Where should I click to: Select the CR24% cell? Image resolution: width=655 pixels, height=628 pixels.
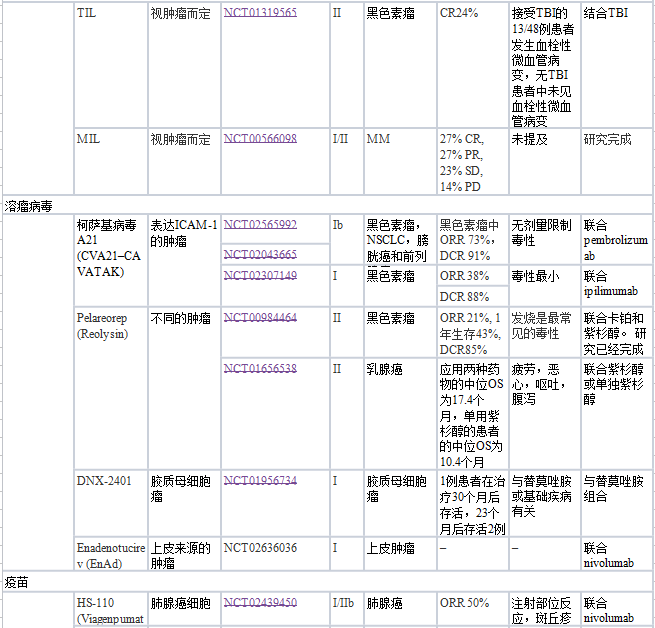pyautogui.click(x=472, y=65)
